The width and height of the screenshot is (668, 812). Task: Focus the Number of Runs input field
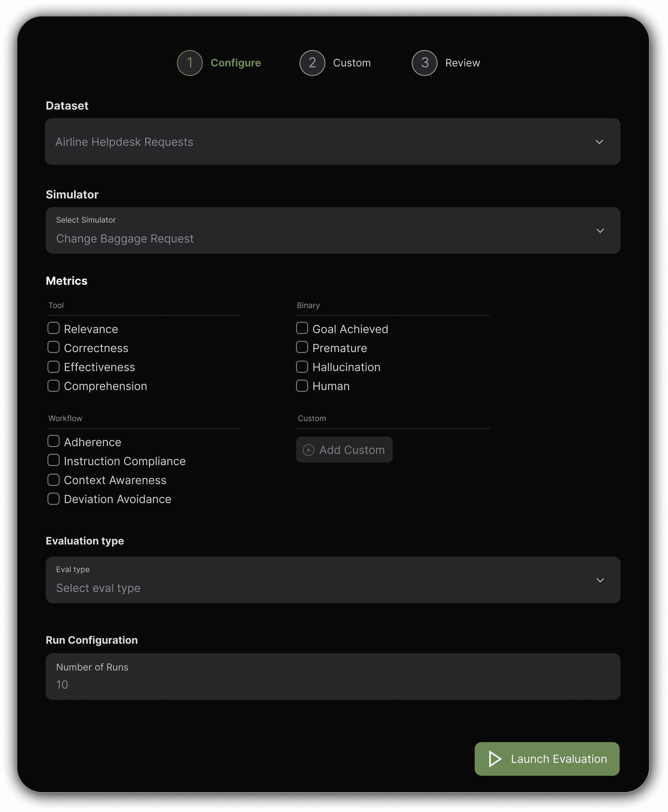(333, 677)
